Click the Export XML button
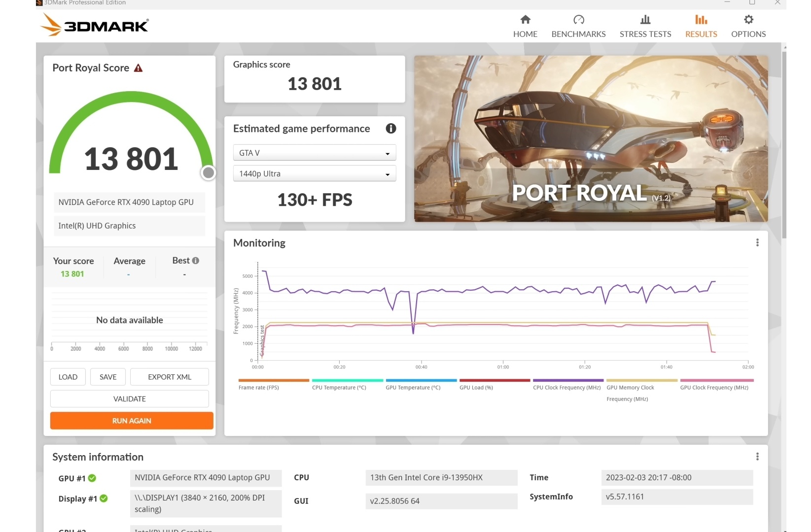 tap(169, 377)
